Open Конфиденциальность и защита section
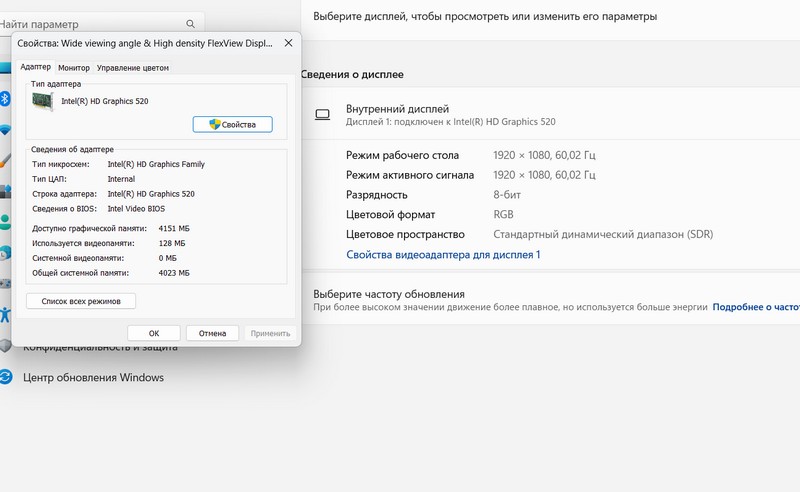This screenshot has width=800, height=492. (x=100, y=348)
